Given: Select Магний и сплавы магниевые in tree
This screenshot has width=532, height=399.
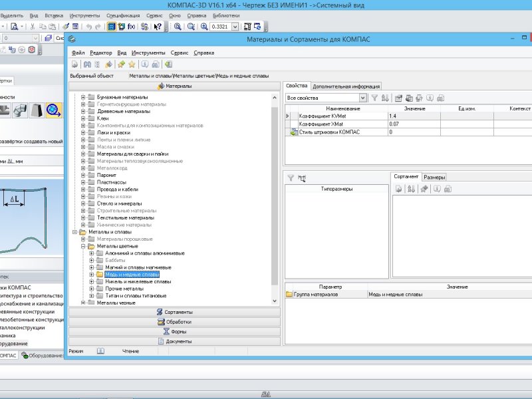Looking at the screenshot, I should [x=138, y=267].
